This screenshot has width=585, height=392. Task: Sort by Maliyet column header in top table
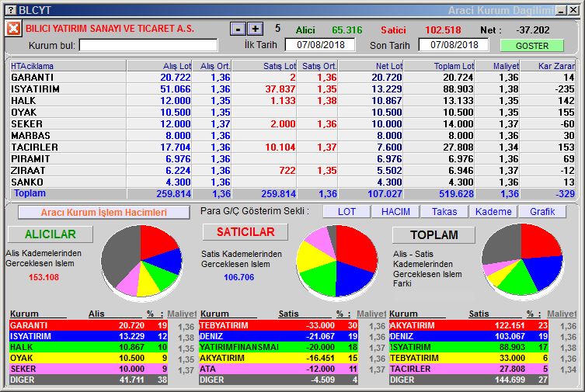point(497,66)
